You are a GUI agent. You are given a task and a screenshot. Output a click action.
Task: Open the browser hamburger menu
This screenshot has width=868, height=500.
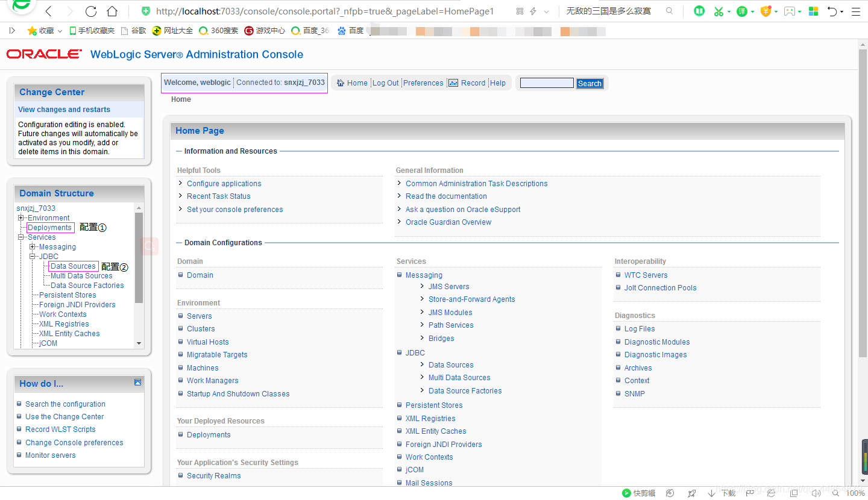coord(856,11)
